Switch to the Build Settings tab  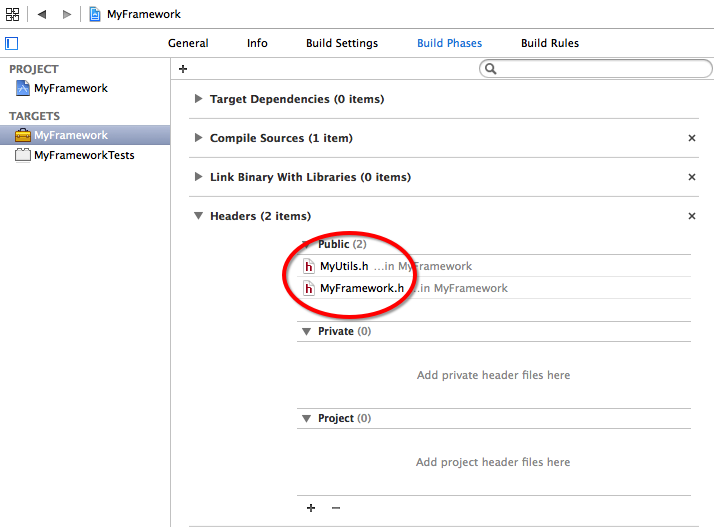(342, 43)
